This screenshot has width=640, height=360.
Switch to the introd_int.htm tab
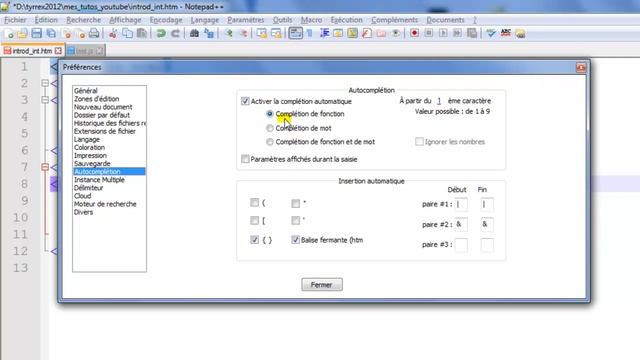point(32,51)
